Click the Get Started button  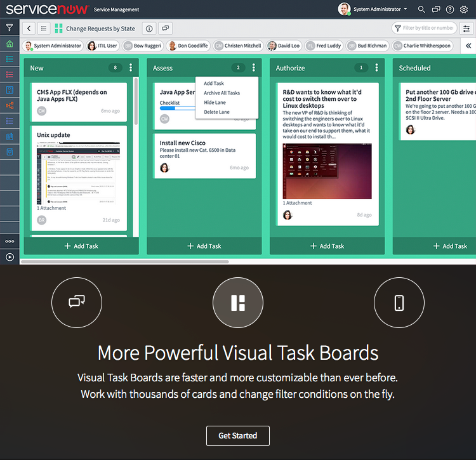click(238, 436)
